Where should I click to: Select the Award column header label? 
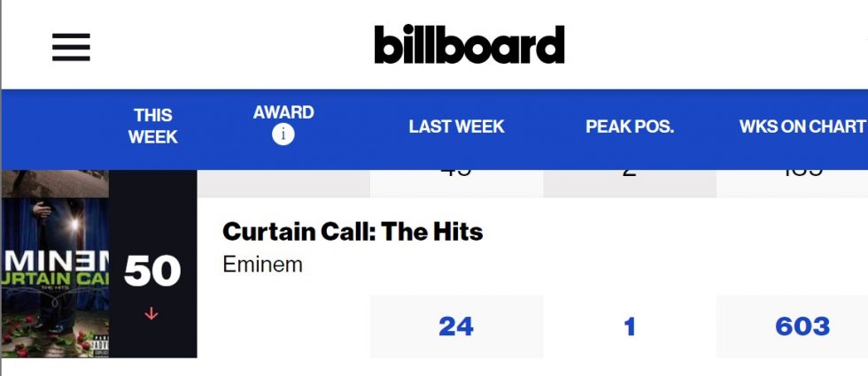click(x=283, y=112)
